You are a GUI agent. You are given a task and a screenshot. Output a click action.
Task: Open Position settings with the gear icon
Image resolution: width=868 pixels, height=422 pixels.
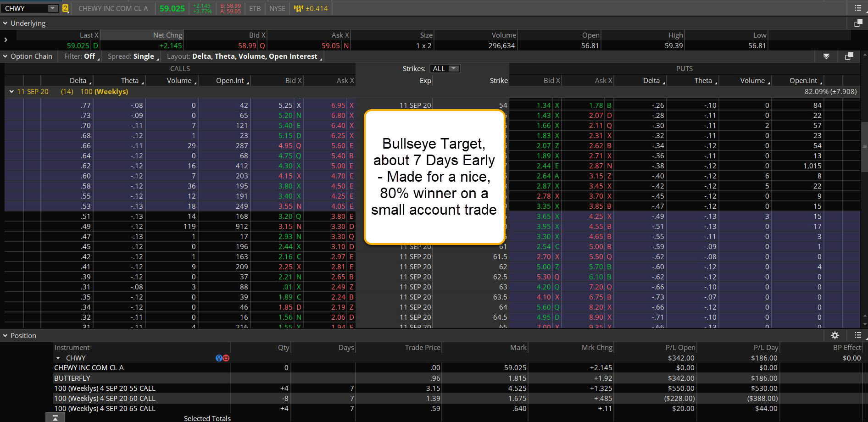(x=835, y=335)
